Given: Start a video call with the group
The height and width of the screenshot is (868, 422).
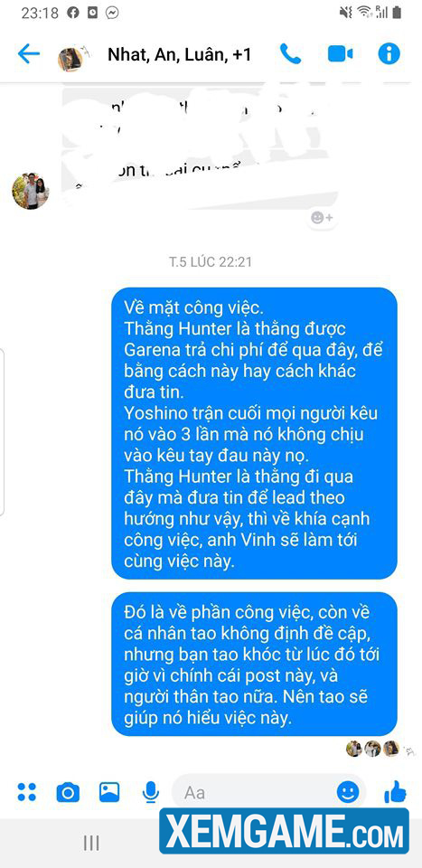Looking at the screenshot, I should click(340, 54).
